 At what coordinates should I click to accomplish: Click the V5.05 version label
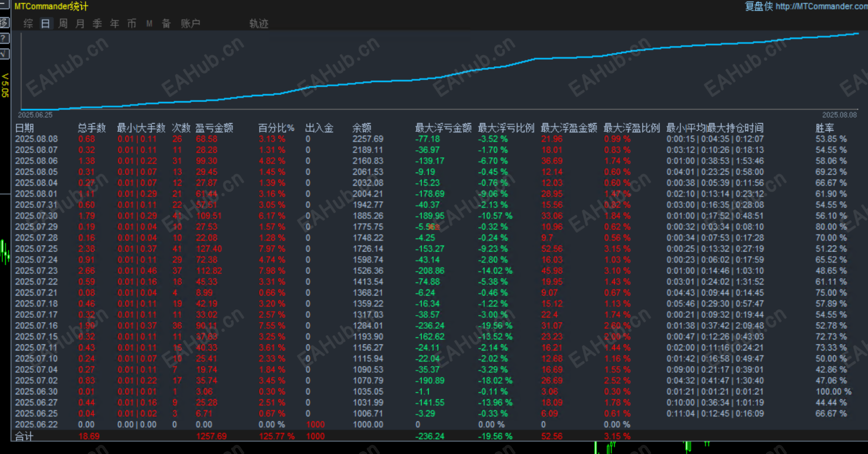point(5,86)
